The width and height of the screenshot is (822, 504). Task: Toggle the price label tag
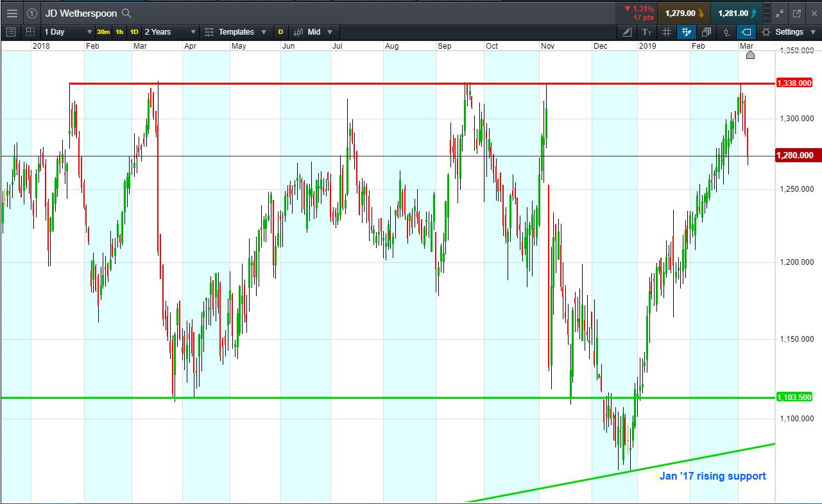746,32
